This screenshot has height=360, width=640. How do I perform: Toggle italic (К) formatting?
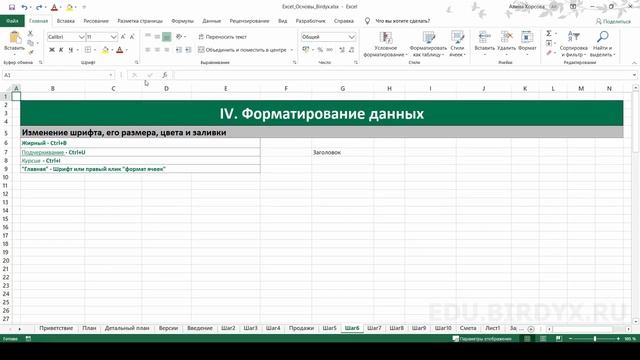61,50
